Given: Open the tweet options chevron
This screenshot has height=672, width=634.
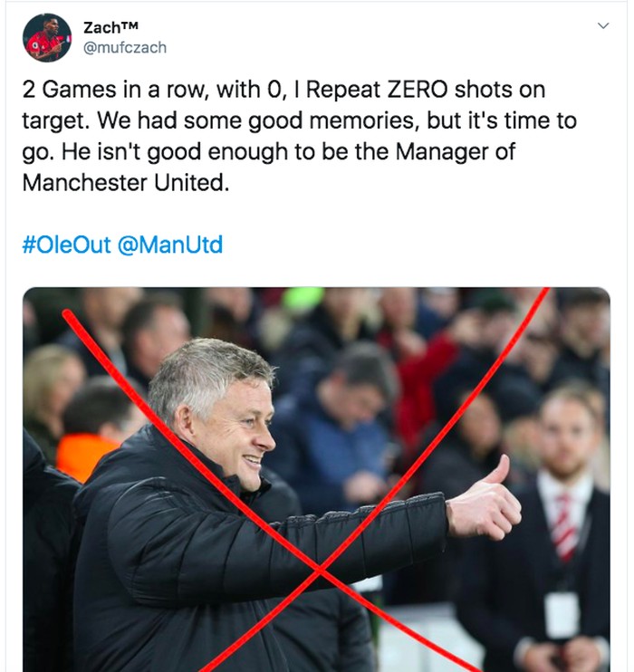Looking at the screenshot, I should [603, 27].
